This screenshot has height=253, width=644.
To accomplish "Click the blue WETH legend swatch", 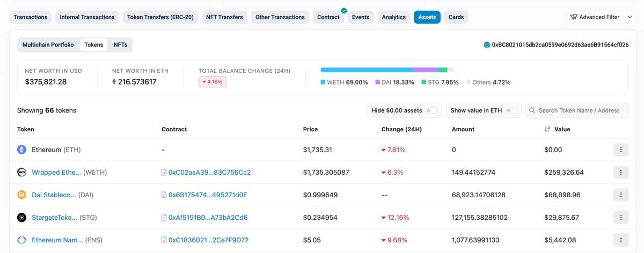I will [323, 82].
